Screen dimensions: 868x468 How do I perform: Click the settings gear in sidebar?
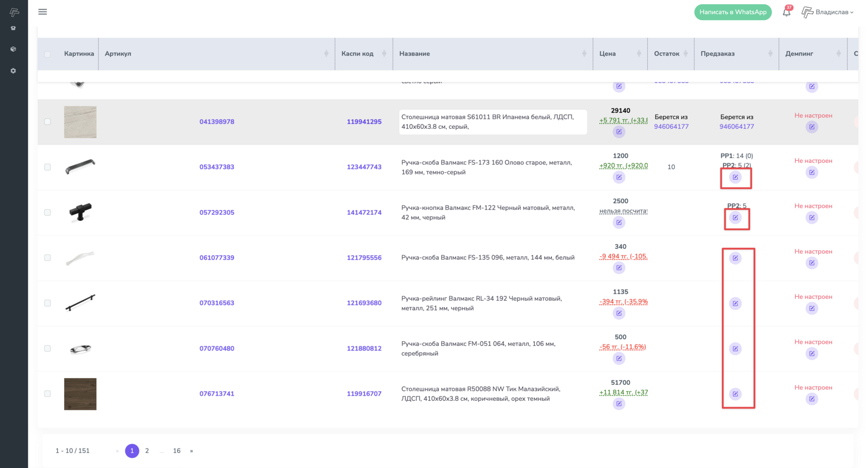click(x=13, y=71)
